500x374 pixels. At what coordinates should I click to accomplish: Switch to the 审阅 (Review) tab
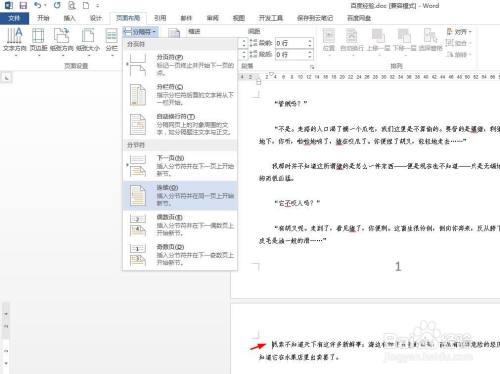tap(212, 18)
